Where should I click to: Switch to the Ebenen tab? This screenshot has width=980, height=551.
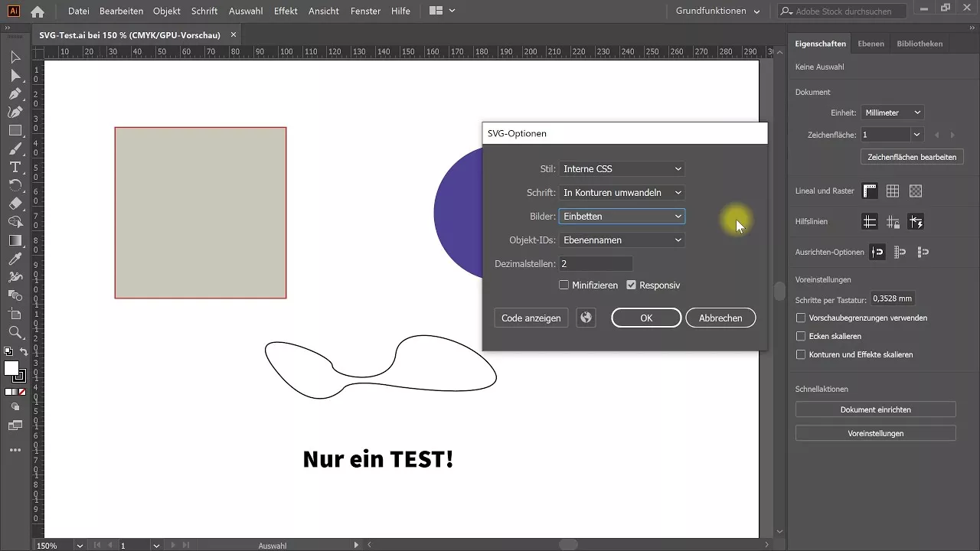coord(871,44)
